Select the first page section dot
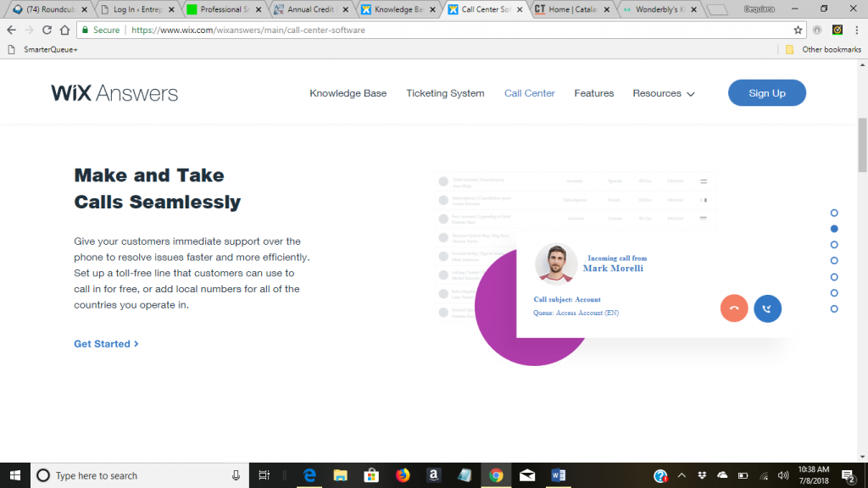868x488 pixels. pos(834,213)
